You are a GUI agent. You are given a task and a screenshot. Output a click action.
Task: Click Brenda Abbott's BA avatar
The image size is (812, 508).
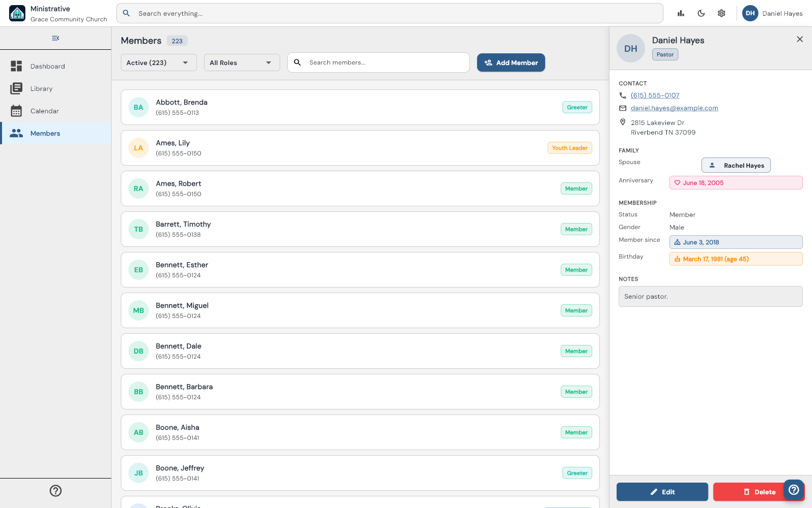pyautogui.click(x=139, y=107)
